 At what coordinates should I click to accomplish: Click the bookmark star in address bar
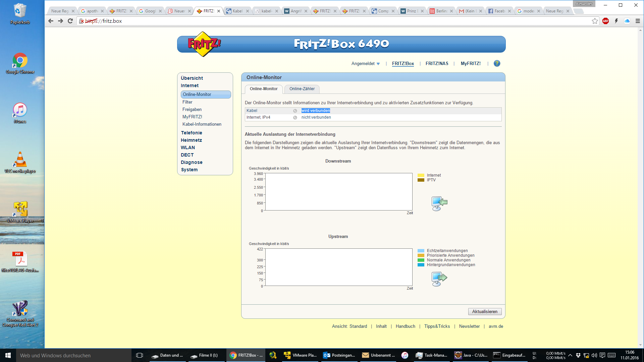coord(595,21)
